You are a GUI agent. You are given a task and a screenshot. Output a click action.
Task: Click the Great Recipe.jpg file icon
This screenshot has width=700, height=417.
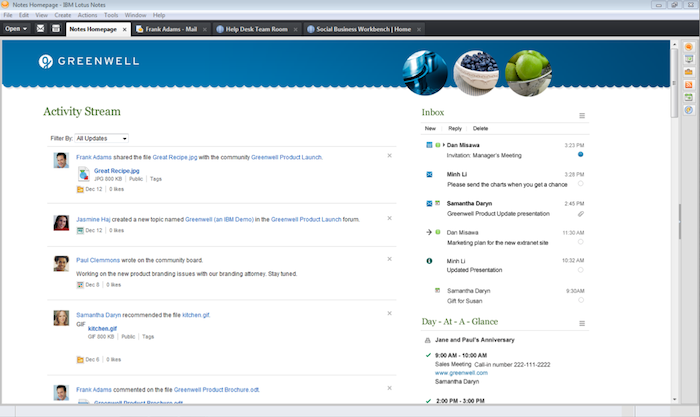(83, 174)
